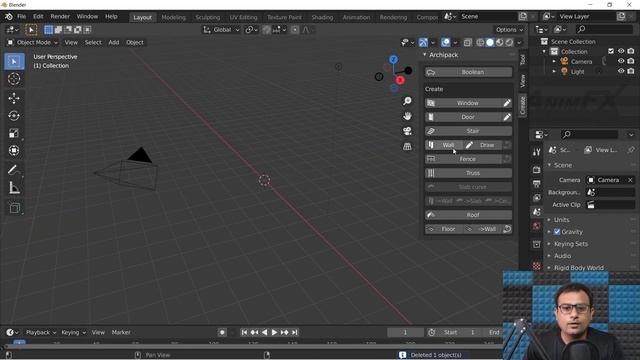Toggle X-ray mode in viewport header
The width and height of the screenshot is (640, 360).
pyautogui.click(x=468, y=42)
